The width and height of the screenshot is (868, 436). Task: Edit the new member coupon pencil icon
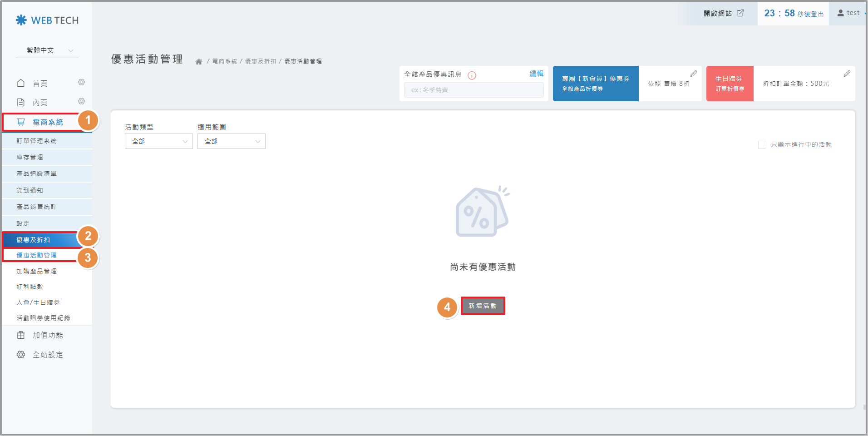pos(693,74)
